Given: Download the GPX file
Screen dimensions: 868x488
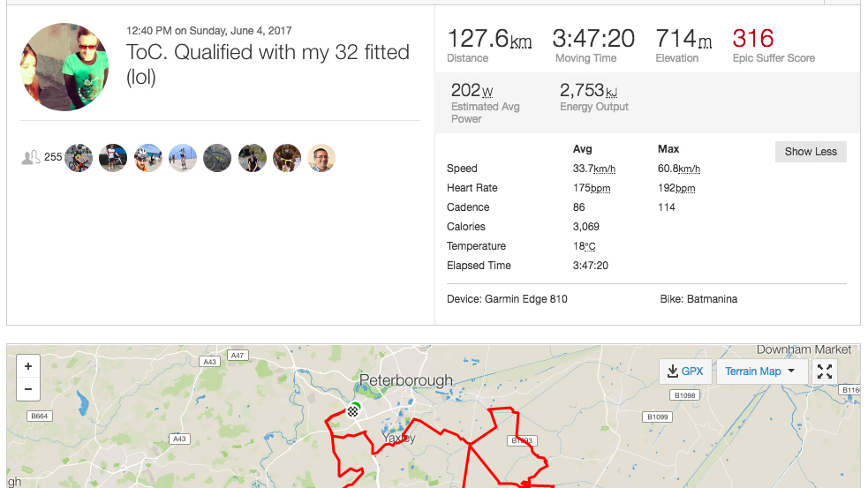Looking at the screenshot, I should point(685,372).
